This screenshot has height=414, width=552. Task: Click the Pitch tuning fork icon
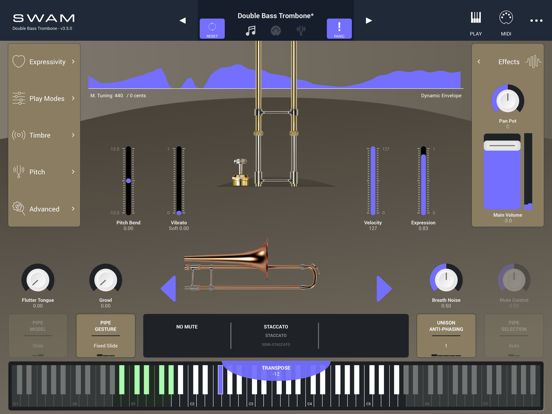pos(18,171)
